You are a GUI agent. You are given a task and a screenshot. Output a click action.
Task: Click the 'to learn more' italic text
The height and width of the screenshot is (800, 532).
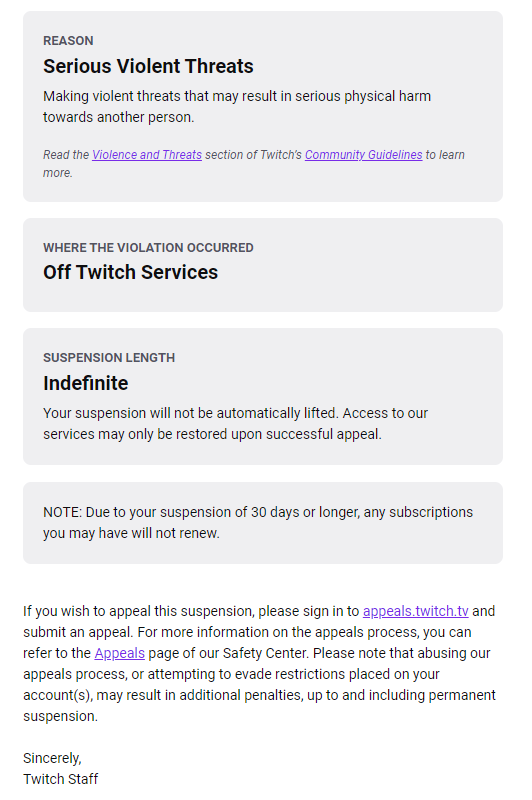254,164
